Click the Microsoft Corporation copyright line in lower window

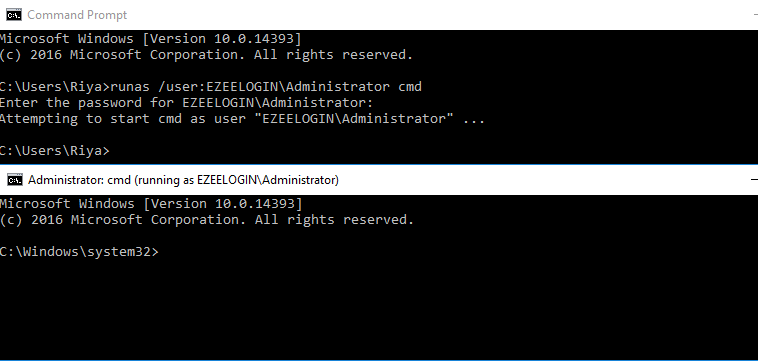[207, 220]
